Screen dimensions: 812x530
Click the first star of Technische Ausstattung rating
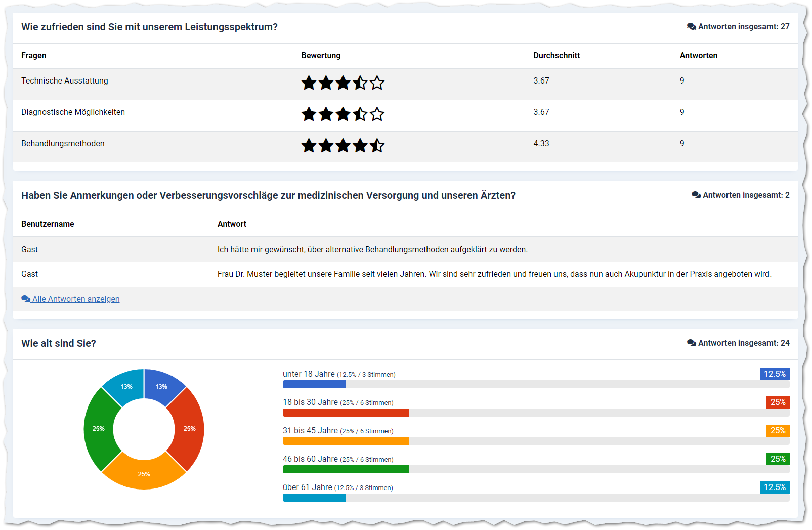coord(309,83)
